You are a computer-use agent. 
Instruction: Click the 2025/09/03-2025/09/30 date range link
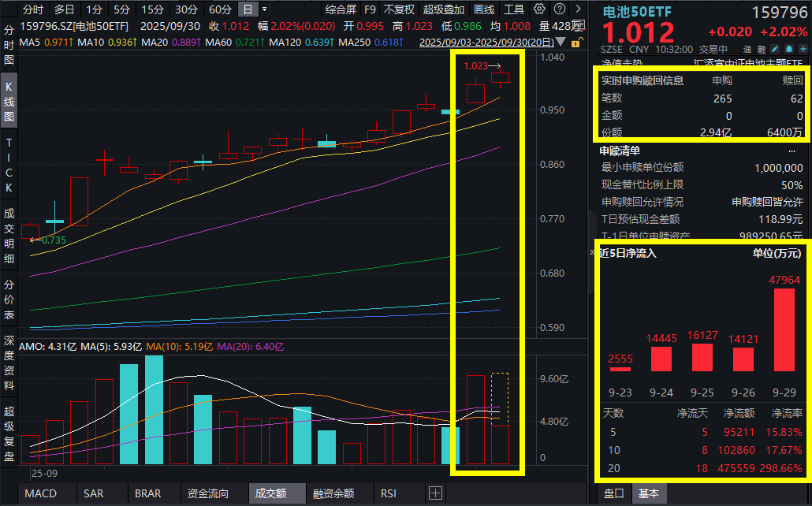(484, 40)
